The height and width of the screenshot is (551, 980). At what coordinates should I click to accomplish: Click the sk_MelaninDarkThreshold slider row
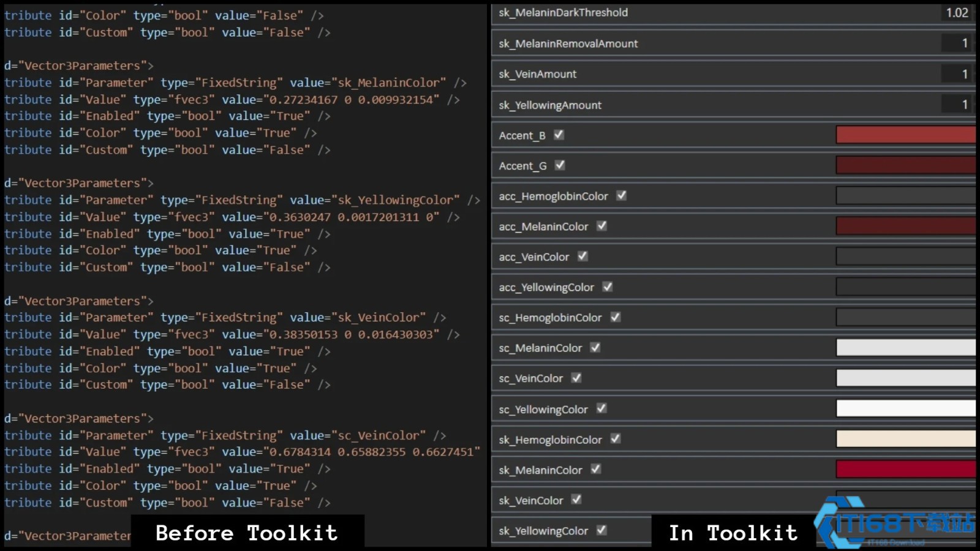pyautogui.click(x=733, y=13)
